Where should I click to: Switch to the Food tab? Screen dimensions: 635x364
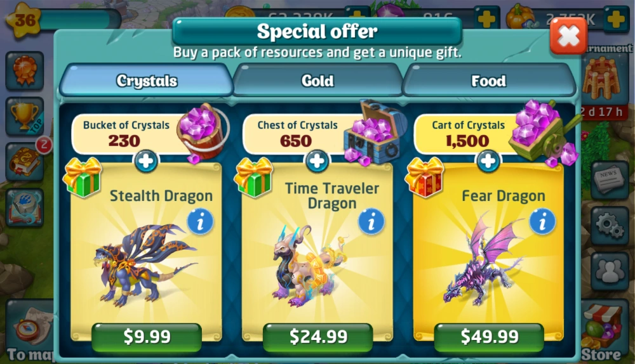tap(489, 81)
